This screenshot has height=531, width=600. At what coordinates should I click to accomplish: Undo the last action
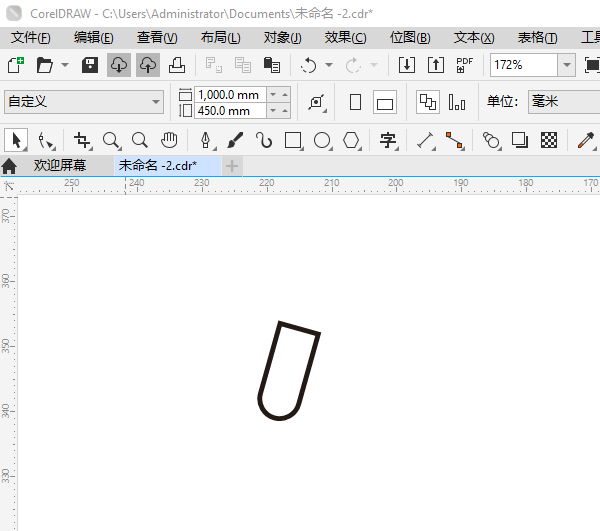pos(308,65)
